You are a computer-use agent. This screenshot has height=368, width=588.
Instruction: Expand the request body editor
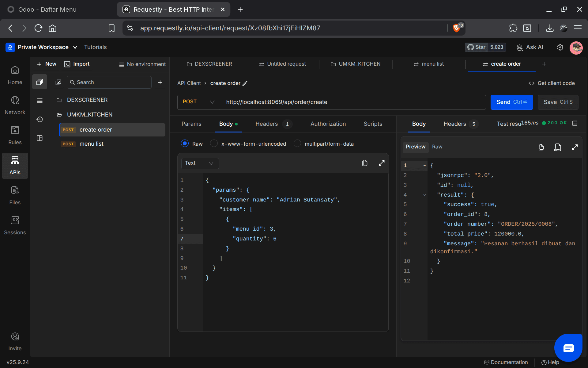(381, 163)
